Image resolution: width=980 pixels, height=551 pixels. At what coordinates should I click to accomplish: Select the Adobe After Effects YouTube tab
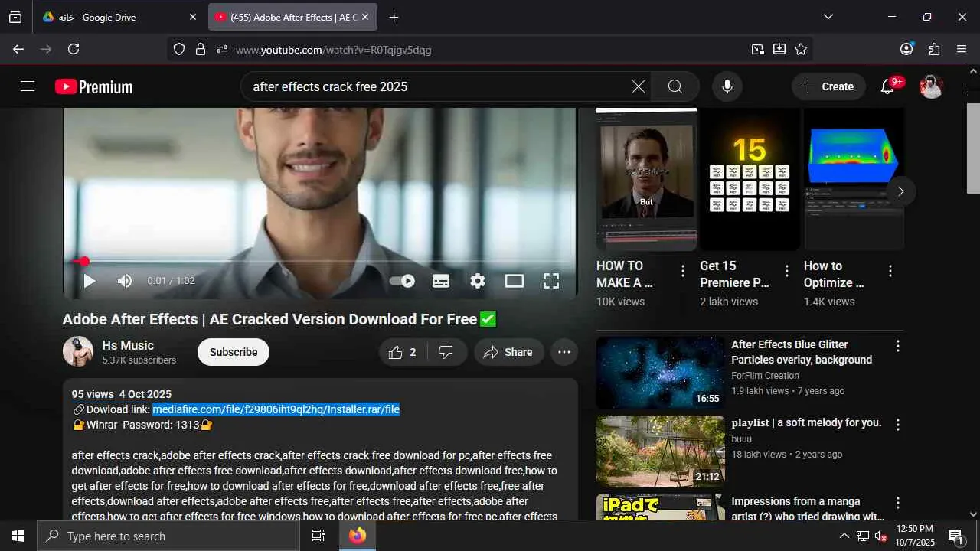pyautogui.click(x=292, y=17)
